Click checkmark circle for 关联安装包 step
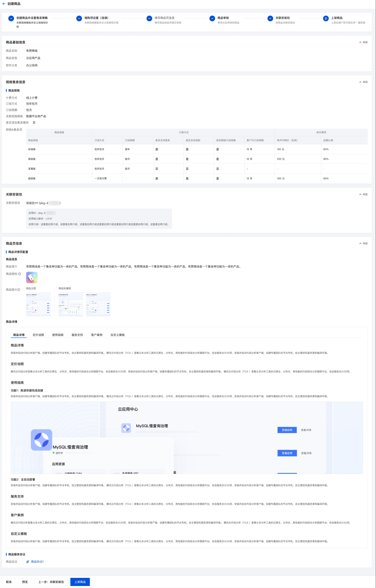 point(270,18)
